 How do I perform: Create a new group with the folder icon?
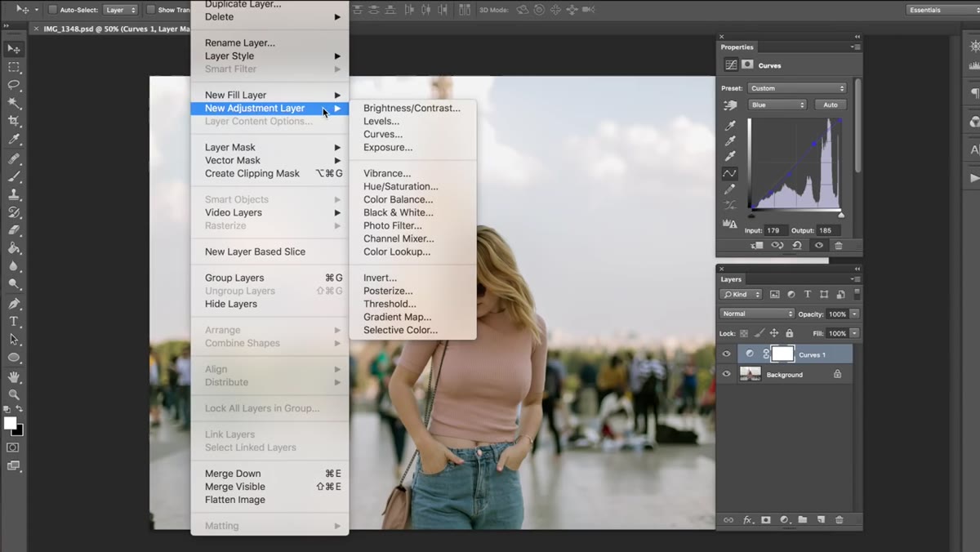click(x=803, y=519)
